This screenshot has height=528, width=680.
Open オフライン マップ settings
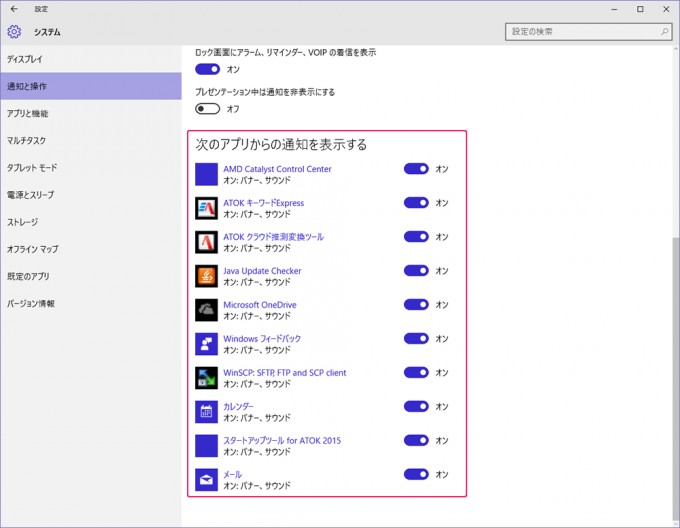pos(91,249)
